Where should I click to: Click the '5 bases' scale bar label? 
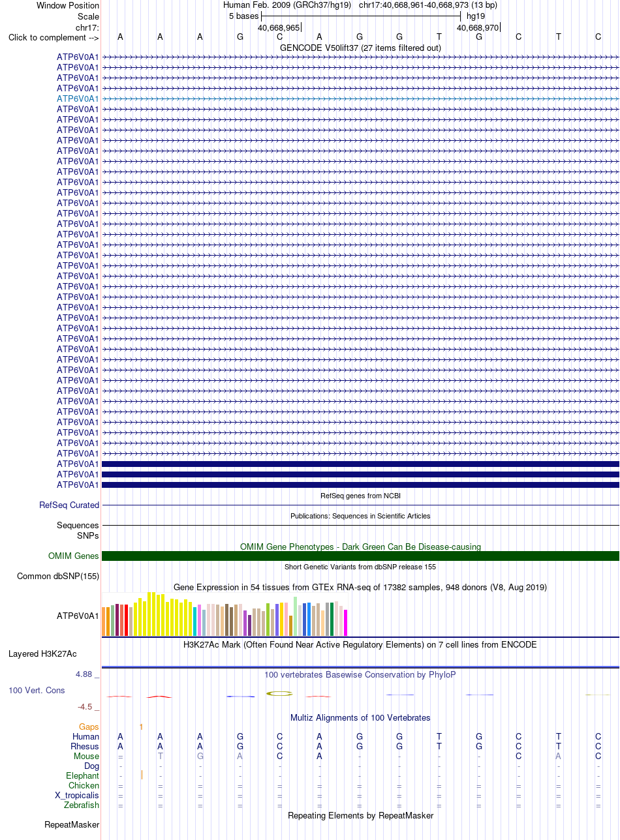click(x=244, y=16)
